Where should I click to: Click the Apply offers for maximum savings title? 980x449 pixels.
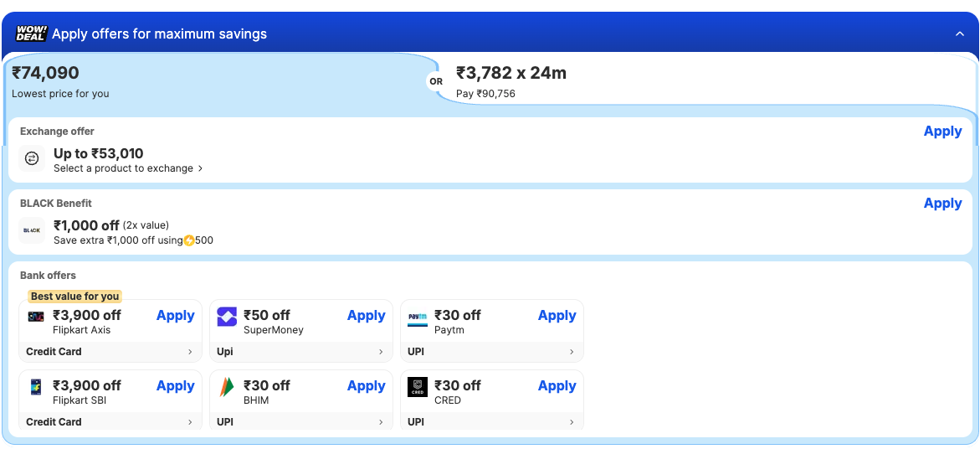coord(159,34)
